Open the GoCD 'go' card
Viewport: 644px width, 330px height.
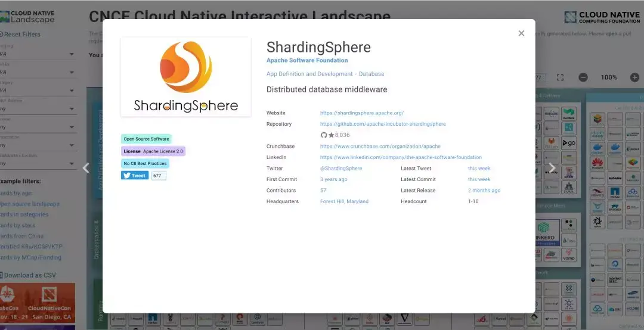click(x=569, y=143)
